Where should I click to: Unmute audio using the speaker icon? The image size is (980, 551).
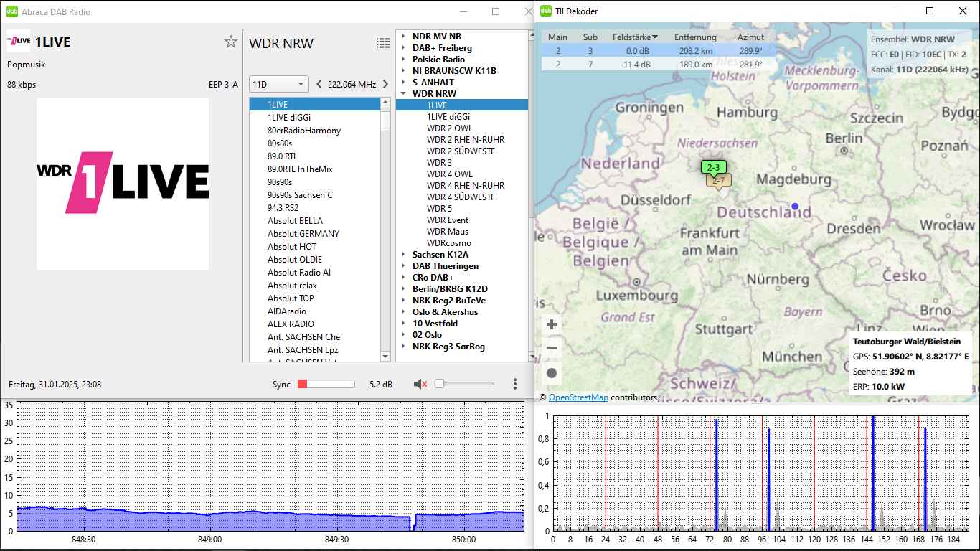(420, 385)
